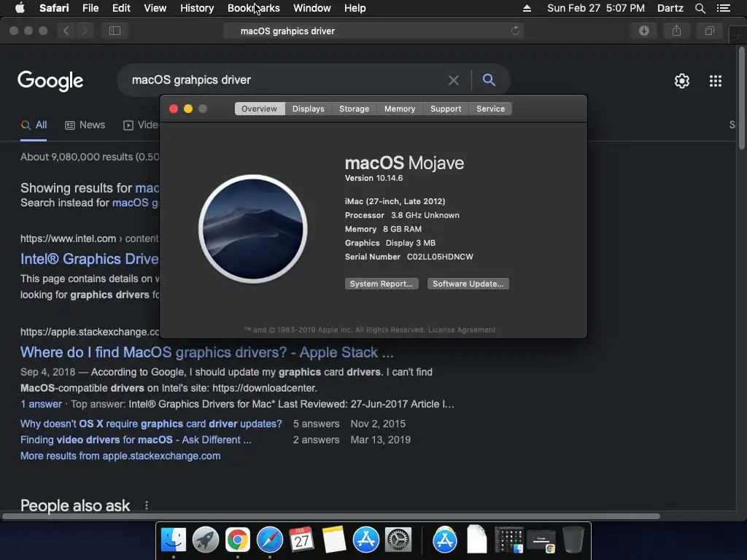This screenshot has width=747, height=560.
Task: Click the macOS Mojave wallpaper image
Action: pos(253,229)
